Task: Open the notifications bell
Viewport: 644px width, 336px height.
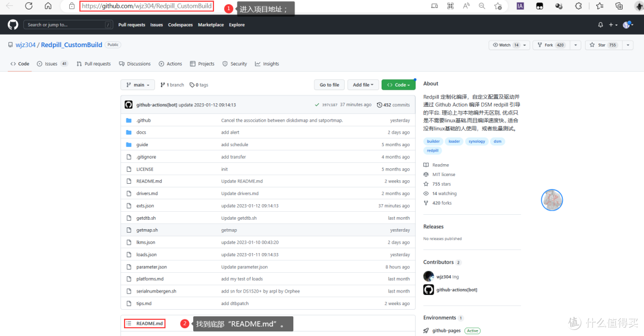Action: [x=600, y=25]
